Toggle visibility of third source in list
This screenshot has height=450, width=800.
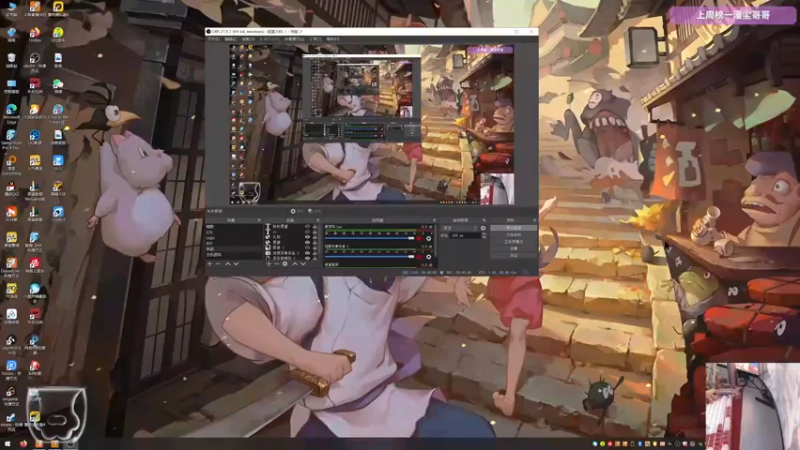308,237
